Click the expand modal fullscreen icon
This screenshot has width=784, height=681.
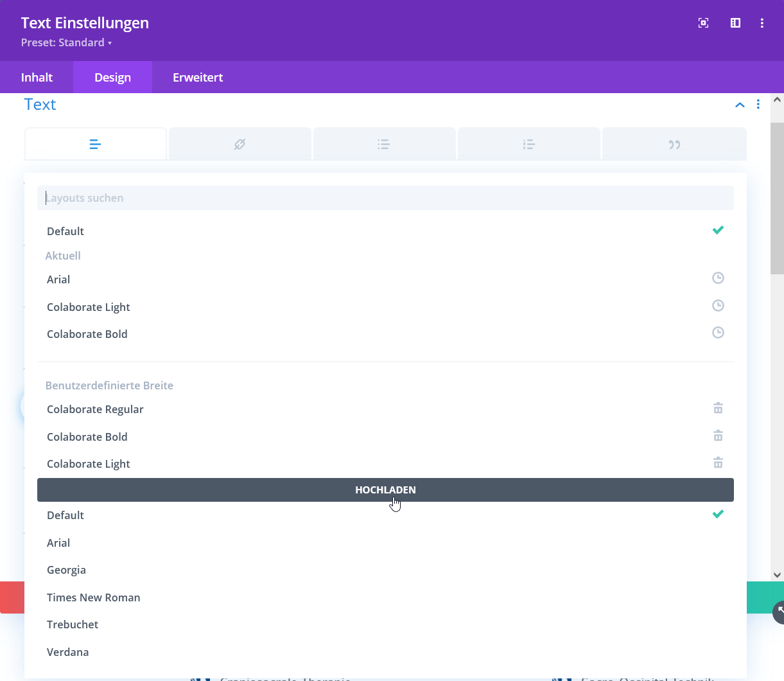coord(703,23)
